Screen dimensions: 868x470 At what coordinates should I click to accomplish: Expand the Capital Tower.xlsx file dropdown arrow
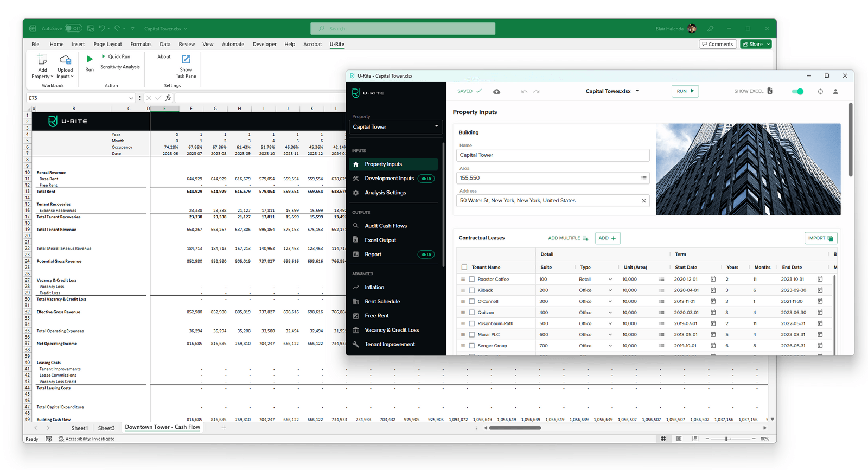click(637, 91)
